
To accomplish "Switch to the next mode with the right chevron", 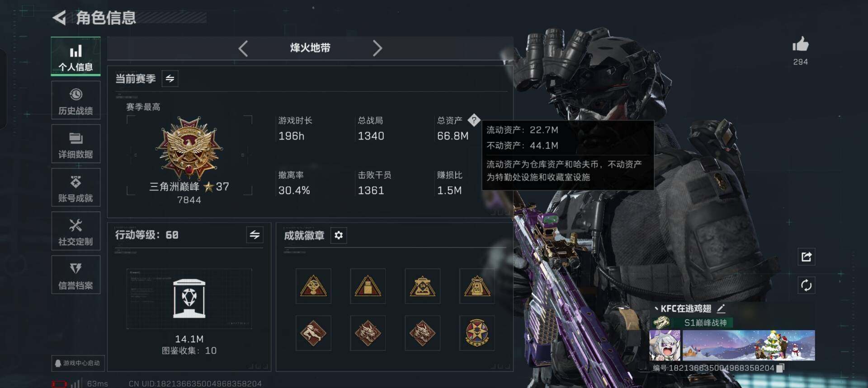I will click(377, 48).
